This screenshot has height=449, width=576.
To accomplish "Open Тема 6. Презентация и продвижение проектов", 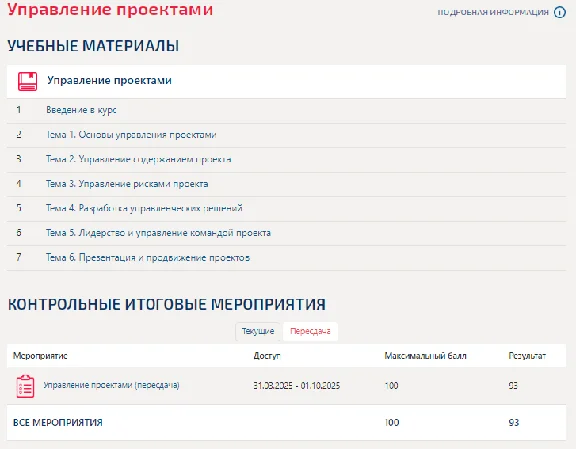I will click(x=148, y=258).
